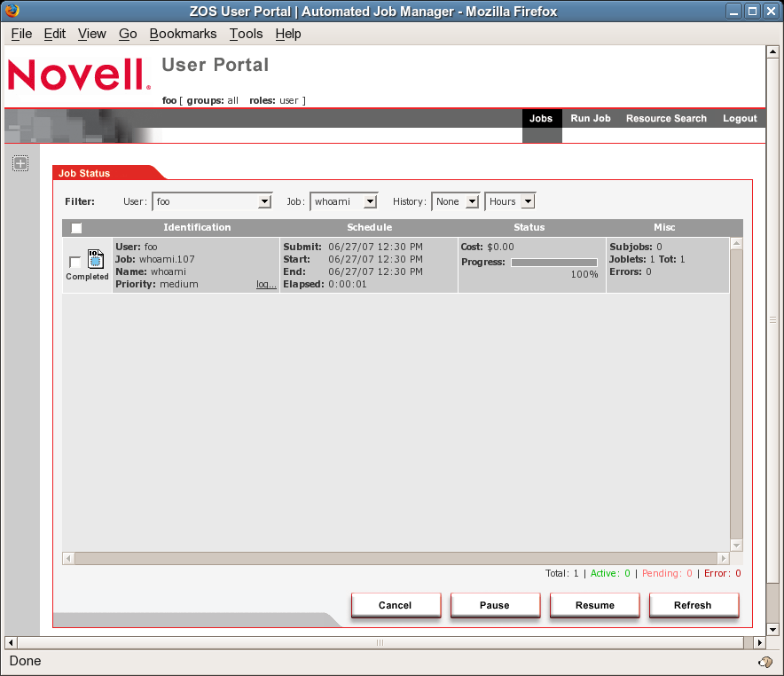Click the 'Pending: 0' counter

(x=667, y=573)
